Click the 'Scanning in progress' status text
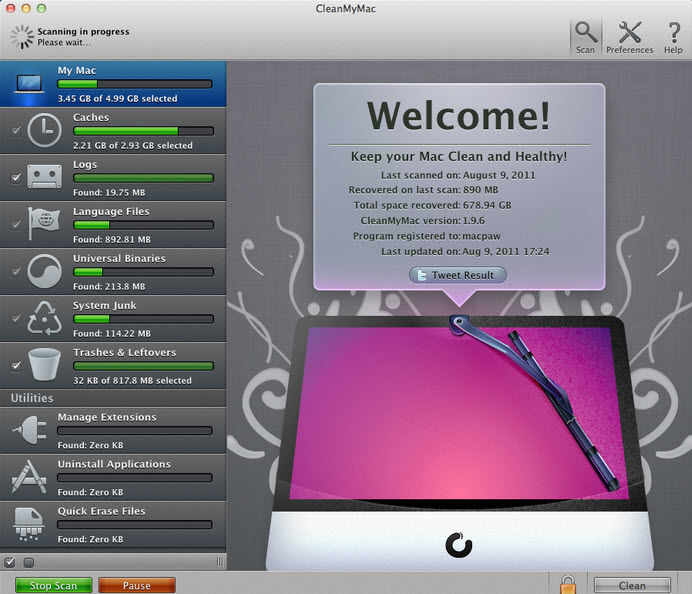This screenshot has width=692, height=594. (x=83, y=32)
